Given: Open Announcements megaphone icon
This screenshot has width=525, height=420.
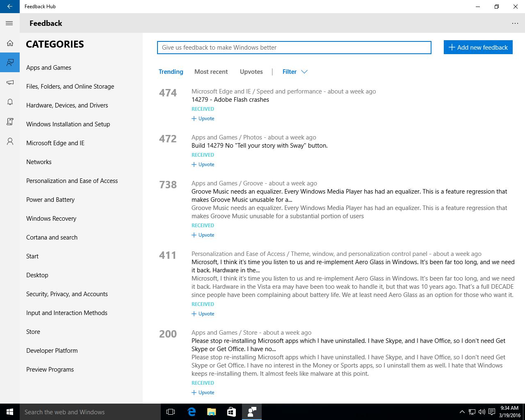Looking at the screenshot, I should (x=10, y=82).
